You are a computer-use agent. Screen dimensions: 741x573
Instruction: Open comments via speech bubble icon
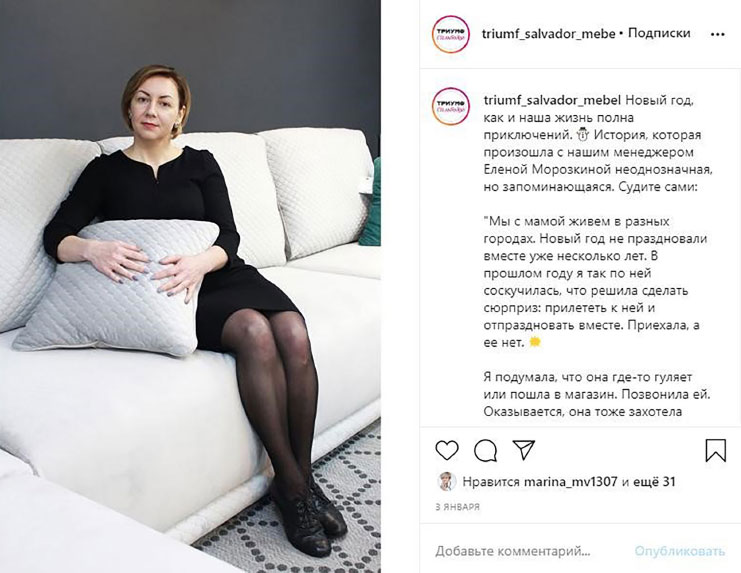(x=485, y=450)
